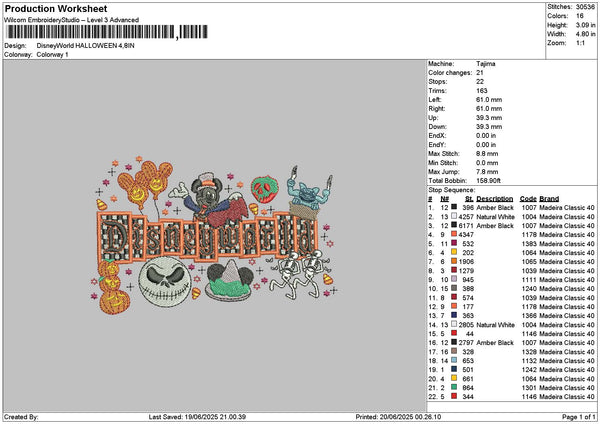Viewport: 600px width, 424px height.
Task: Click thread code '1301' in row 21
Action: tap(529, 388)
